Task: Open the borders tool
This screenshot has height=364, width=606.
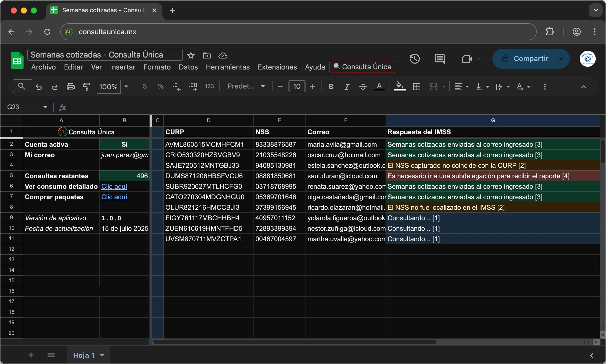Action: (x=417, y=87)
